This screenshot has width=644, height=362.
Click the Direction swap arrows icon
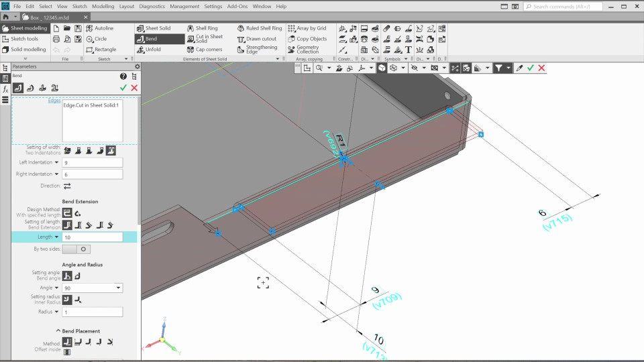point(67,186)
